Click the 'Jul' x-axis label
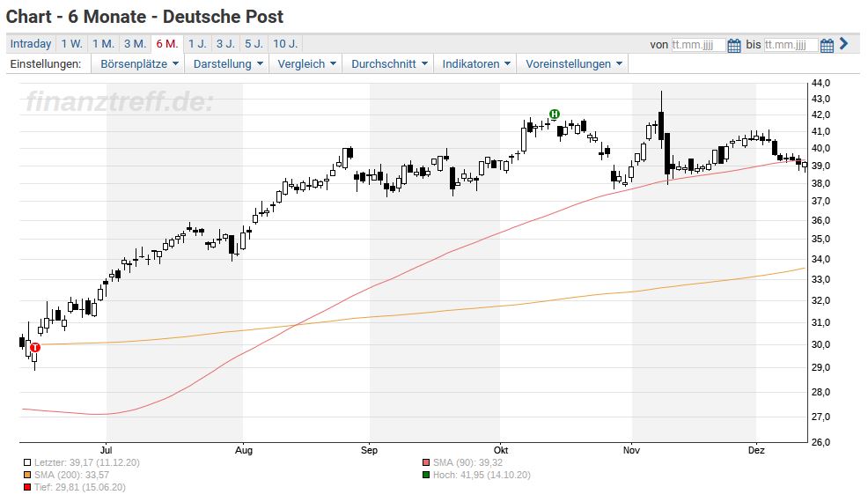Image resolution: width=868 pixels, height=502 pixels. click(107, 450)
